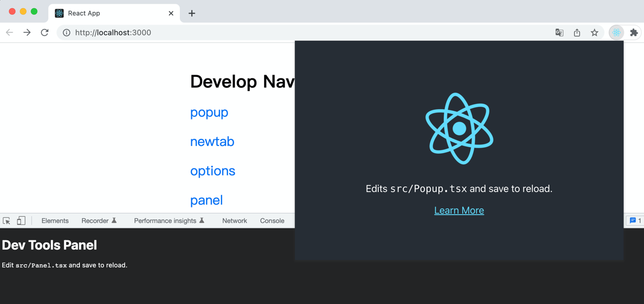644x304 pixels.
Task: Activate the DevTools inspect element picker
Action: pos(7,221)
